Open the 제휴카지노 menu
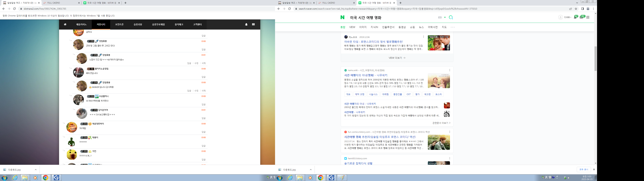Screen dimensions: 644x181 [82, 24]
